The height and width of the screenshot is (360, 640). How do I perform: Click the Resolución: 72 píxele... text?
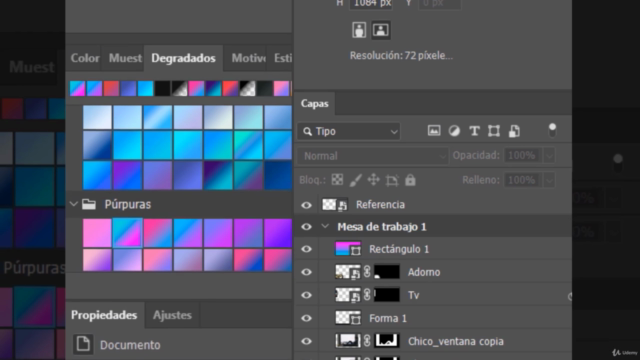(x=401, y=56)
